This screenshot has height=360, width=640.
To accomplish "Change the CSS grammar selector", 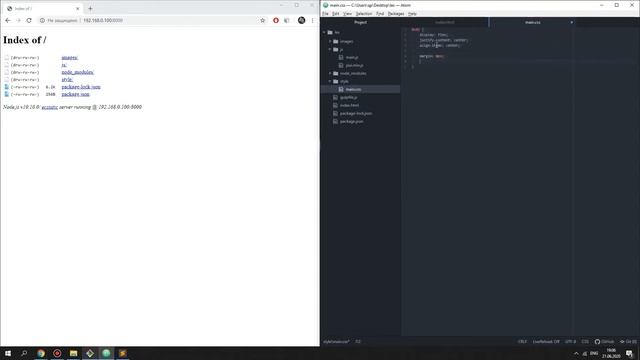I will coord(585,342).
